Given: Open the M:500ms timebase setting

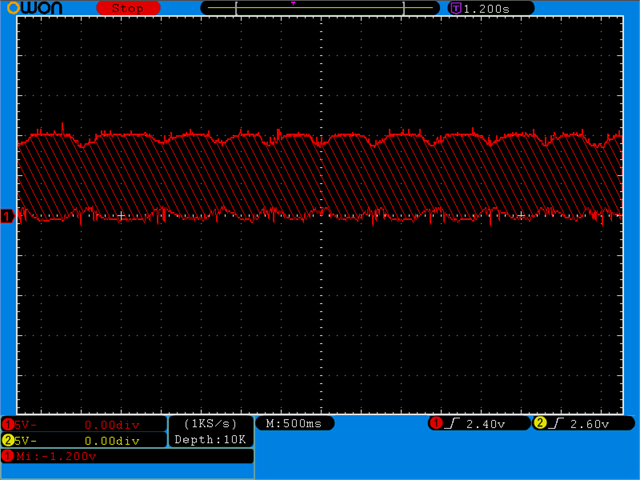Looking at the screenshot, I should pos(294,423).
